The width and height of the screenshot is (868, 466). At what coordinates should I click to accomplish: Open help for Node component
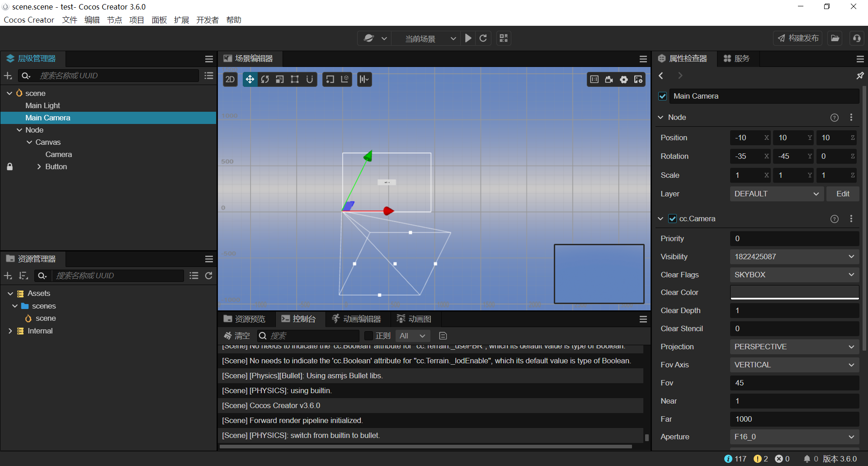[x=835, y=118]
